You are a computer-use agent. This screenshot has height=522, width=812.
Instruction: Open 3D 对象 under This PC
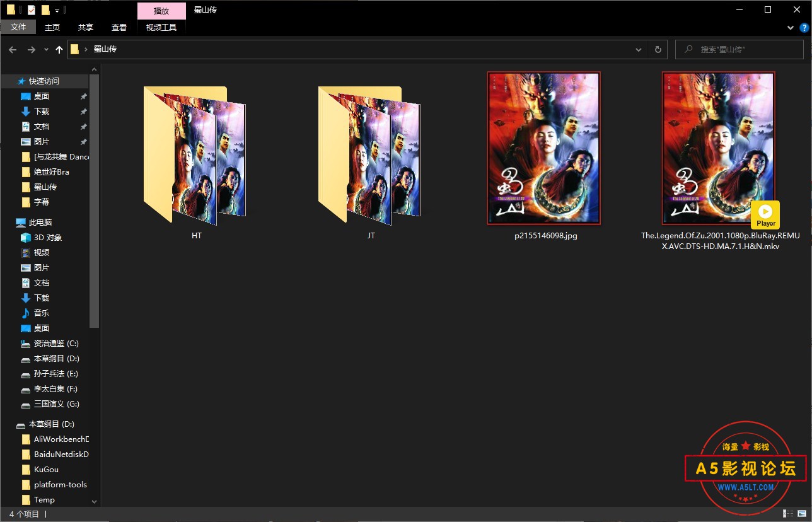(x=48, y=237)
